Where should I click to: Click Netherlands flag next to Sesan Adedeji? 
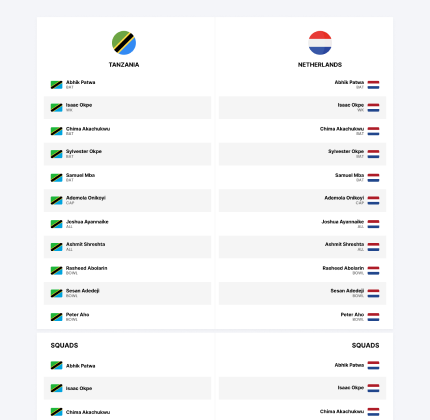(373, 293)
